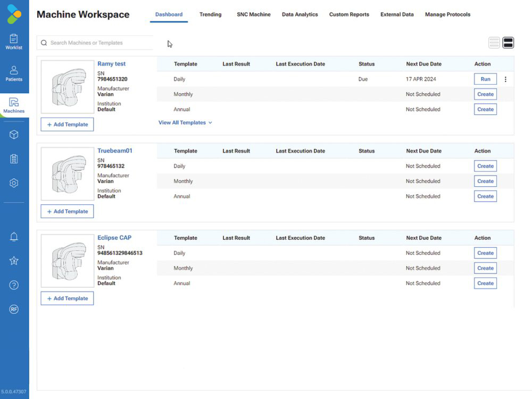Image resolution: width=532 pixels, height=399 pixels.
Task: Open the three-dot menu for Daily template
Action: click(x=505, y=79)
